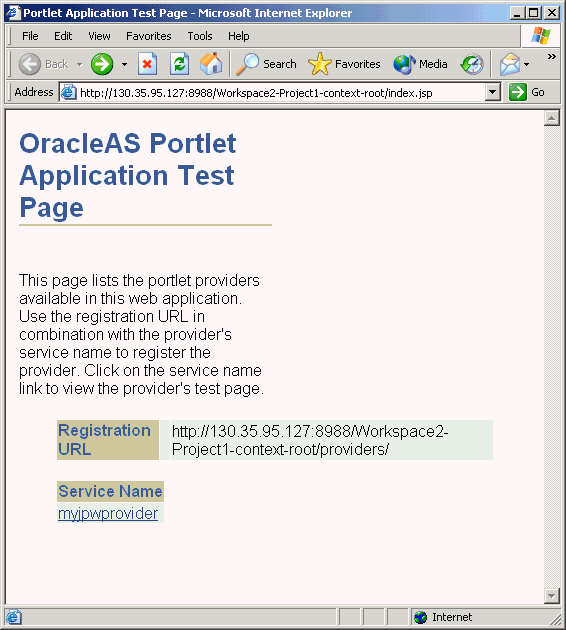Click the scrollbar down arrow

[552, 595]
